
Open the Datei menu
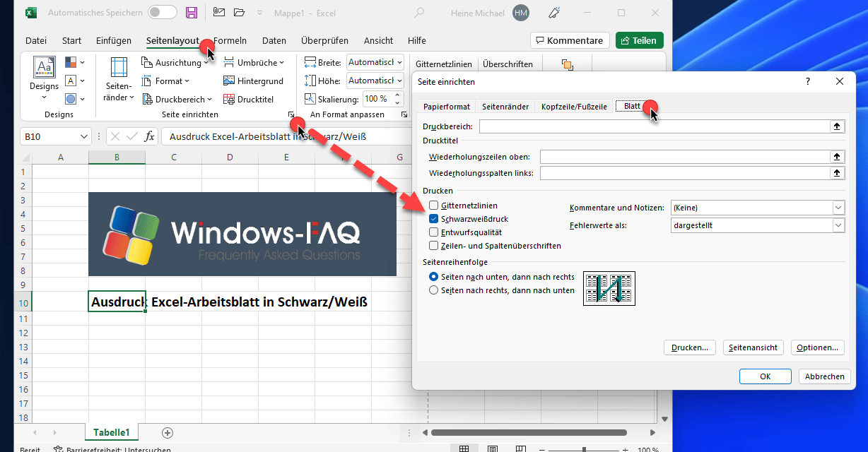(x=36, y=40)
